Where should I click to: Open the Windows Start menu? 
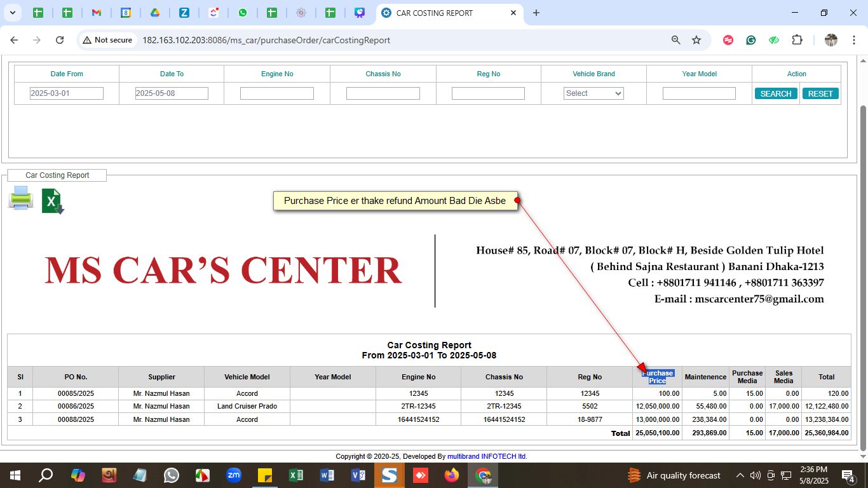pyautogui.click(x=15, y=475)
